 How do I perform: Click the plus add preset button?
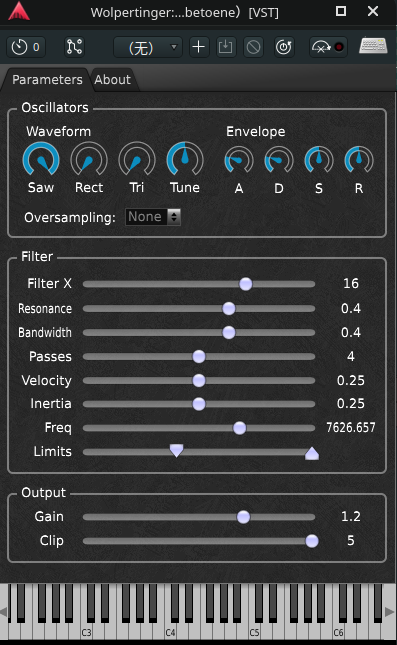point(199,47)
